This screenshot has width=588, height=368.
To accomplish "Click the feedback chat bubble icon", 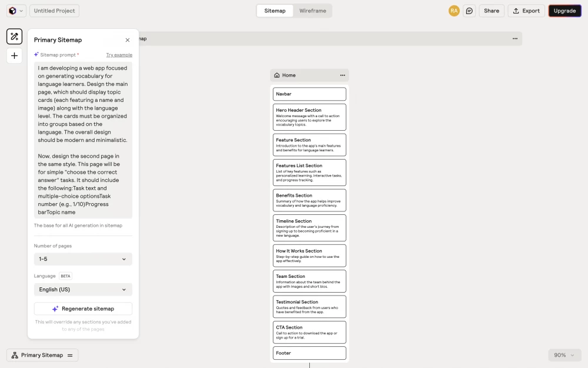I will [x=469, y=11].
